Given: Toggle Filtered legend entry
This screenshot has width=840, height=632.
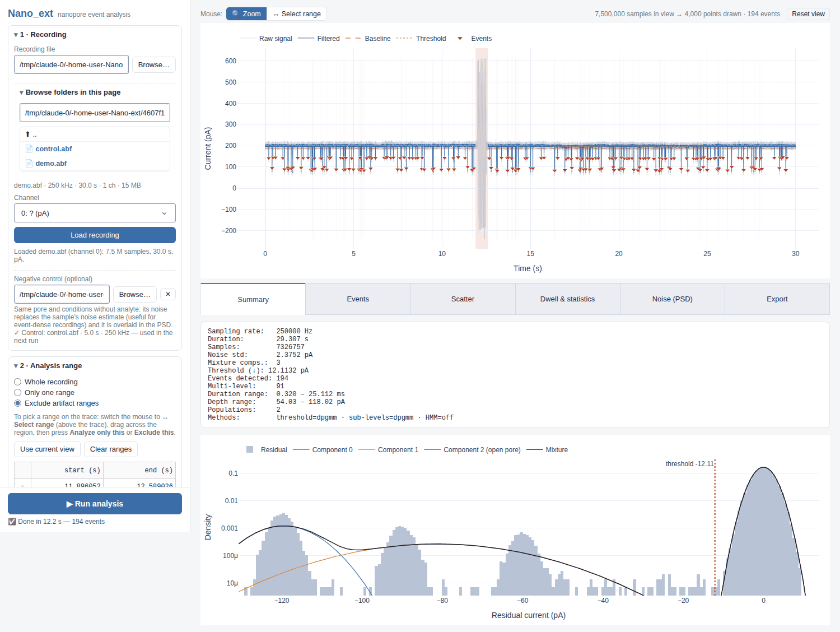Looking at the screenshot, I should click(319, 39).
